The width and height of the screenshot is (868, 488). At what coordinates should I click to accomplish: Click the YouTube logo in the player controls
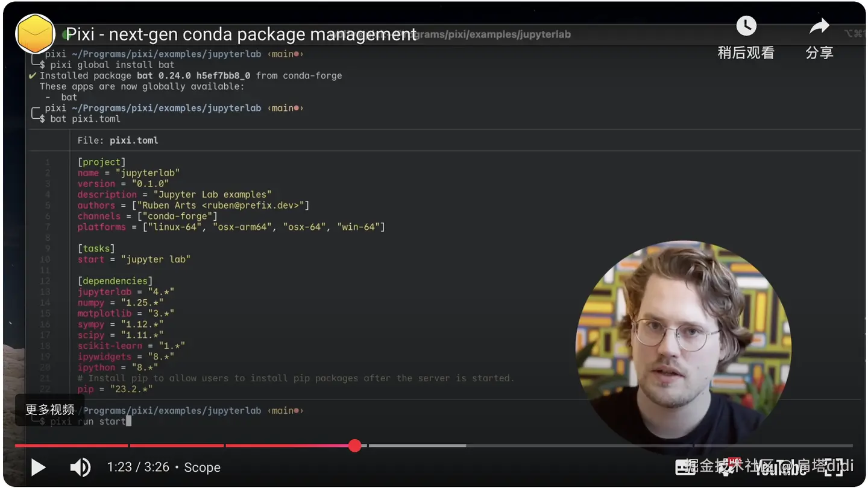point(781,467)
